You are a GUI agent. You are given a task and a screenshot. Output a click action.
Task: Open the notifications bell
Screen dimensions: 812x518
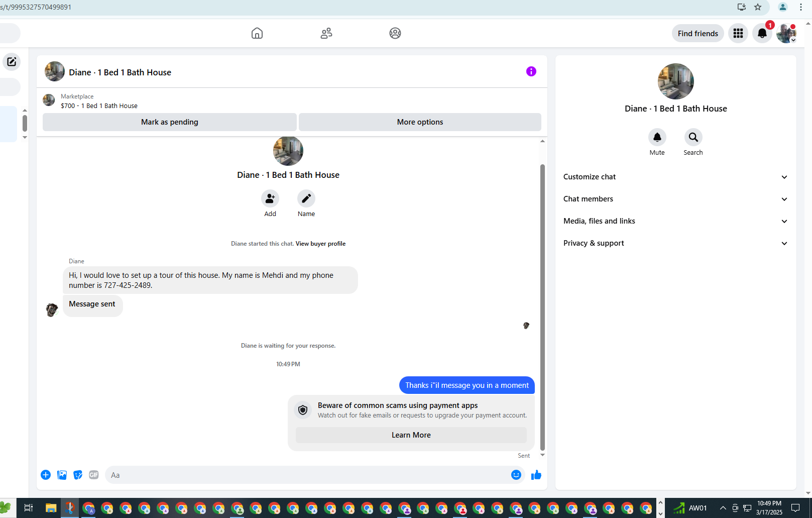tap(762, 33)
